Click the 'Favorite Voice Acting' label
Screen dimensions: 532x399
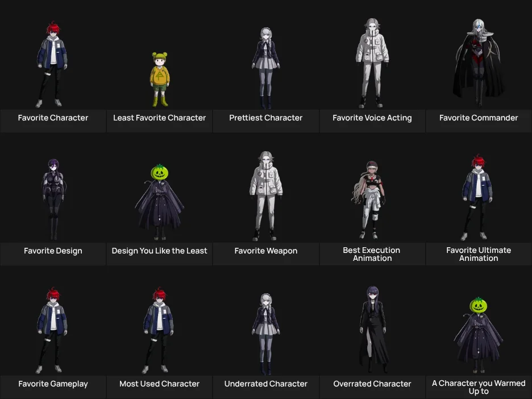[372, 118]
